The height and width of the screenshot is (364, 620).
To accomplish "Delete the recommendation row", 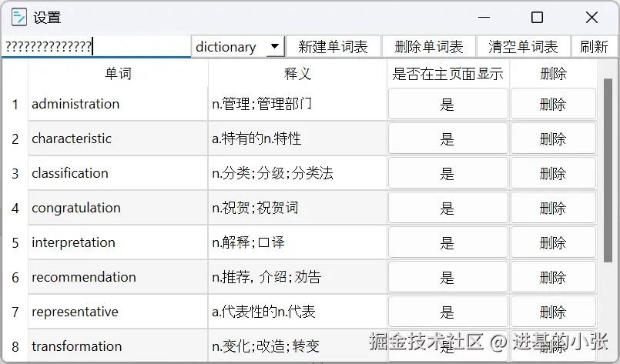I will pyautogui.click(x=553, y=277).
